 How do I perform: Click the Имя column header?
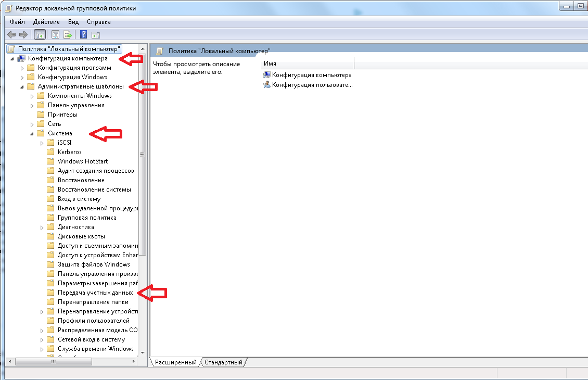click(x=307, y=64)
